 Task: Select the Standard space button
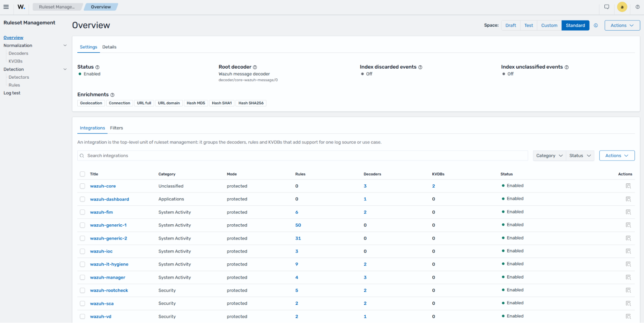pyautogui.click(x=575, y=25)
